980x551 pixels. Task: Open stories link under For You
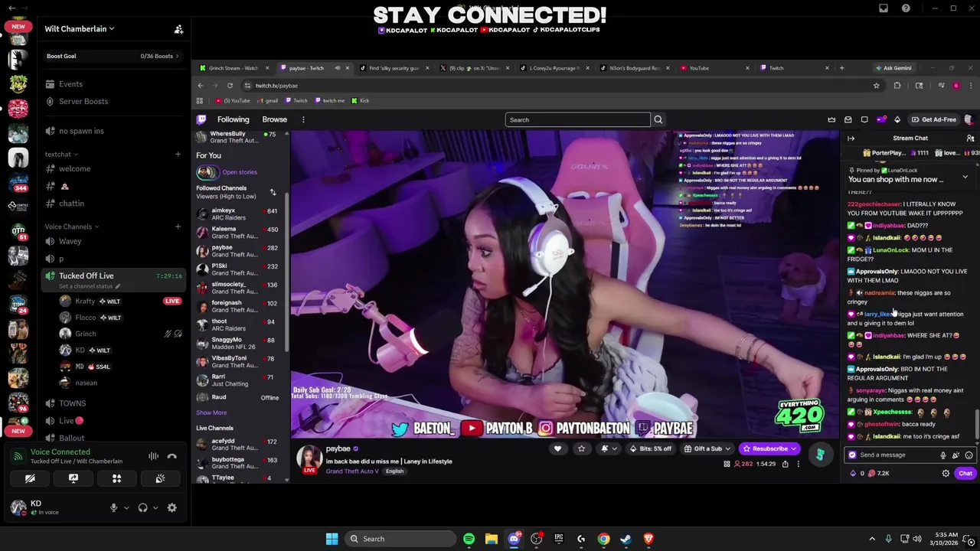[240, 172]
